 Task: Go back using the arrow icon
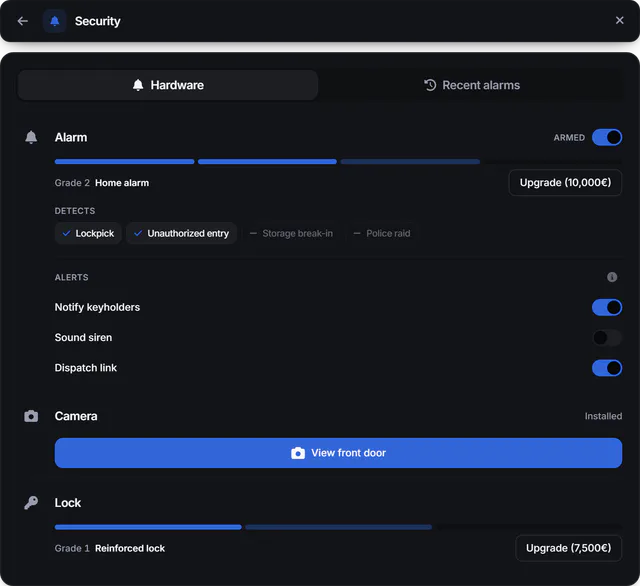tap(23, 21)
